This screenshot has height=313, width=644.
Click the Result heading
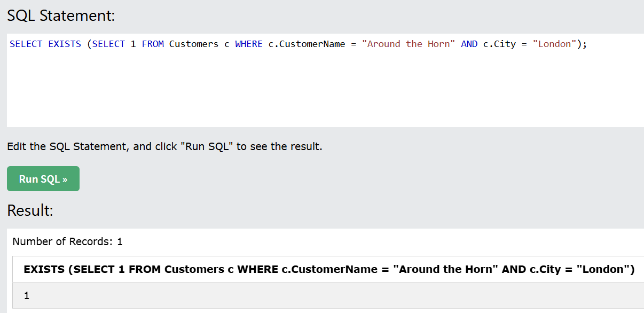point(30,210)
